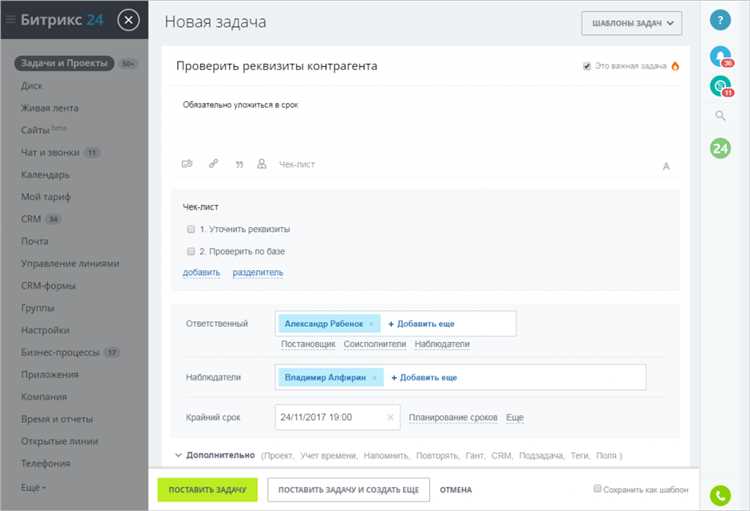Click the 'Постановщик' link
Viewport: 750px width, 511px height.
pyautogui.click(x=308, y=344)
